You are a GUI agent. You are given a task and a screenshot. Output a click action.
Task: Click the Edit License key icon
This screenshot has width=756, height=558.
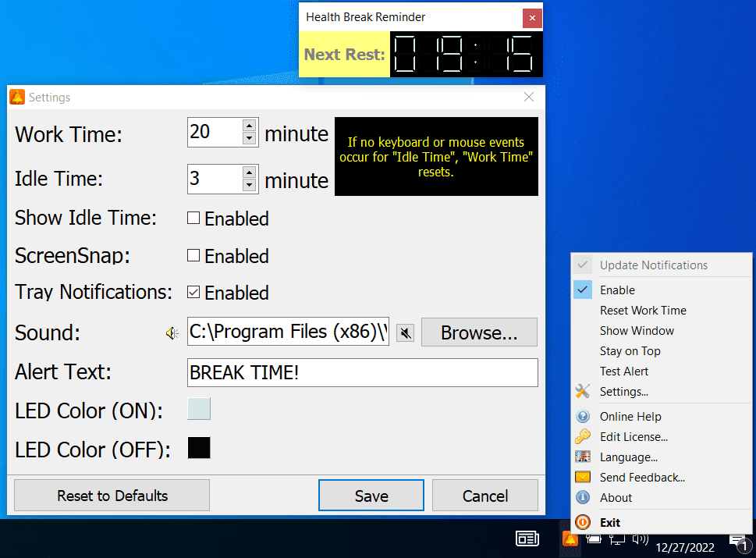click(x=583, y=436)
